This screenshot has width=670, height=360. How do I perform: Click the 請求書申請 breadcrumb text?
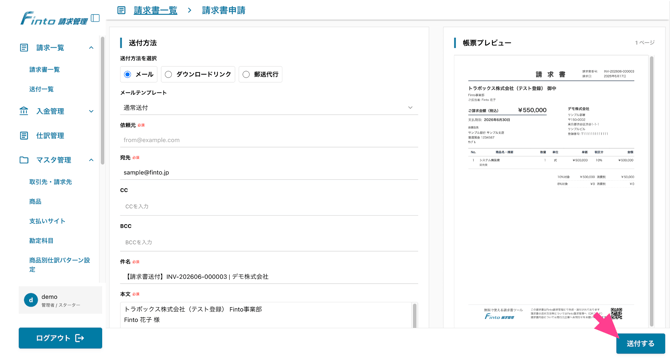tap(223, 10)
